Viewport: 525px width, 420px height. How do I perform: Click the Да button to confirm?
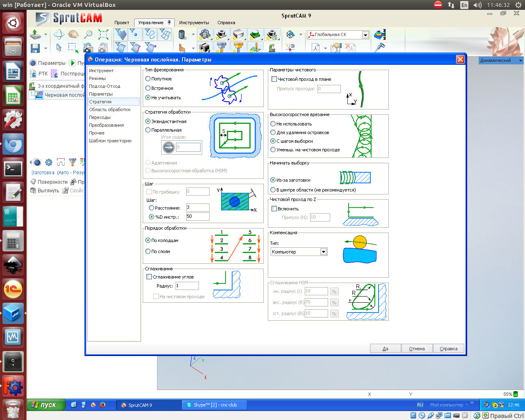[386, 349]
